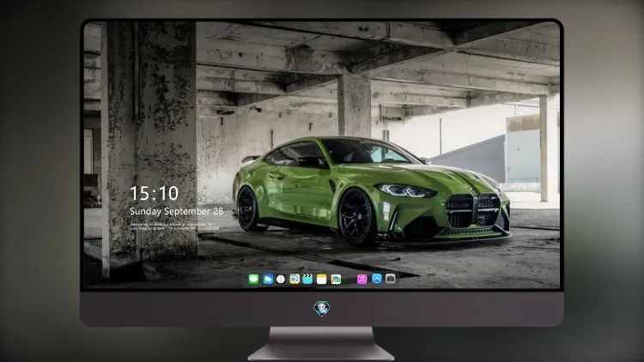Open the gray Camera dock icon

(391, 279)
